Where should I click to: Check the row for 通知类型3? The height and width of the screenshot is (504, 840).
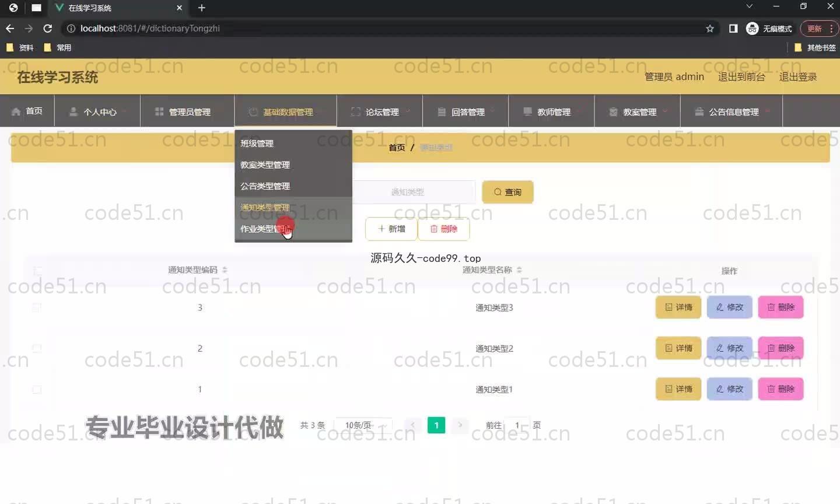pos(37,307)
